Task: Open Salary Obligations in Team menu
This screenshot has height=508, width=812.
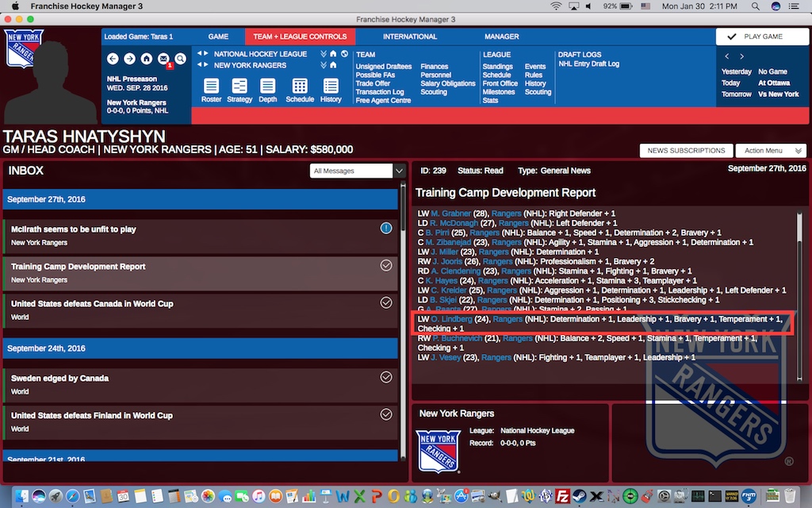Action: pyautogui.click(x=447, y=83)
